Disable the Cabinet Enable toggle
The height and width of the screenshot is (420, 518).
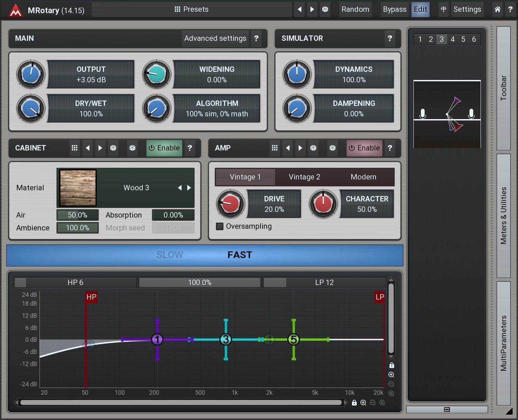[x=164, y=148]
